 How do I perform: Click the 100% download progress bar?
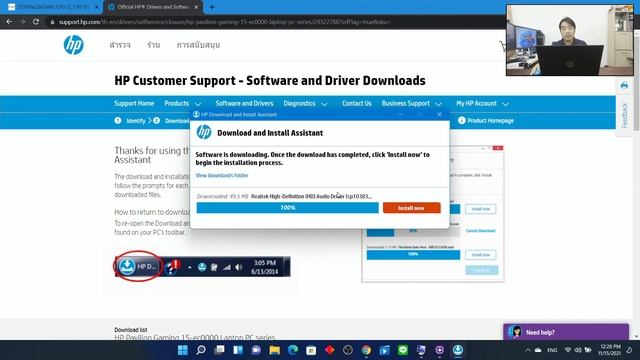pos(287,208)
